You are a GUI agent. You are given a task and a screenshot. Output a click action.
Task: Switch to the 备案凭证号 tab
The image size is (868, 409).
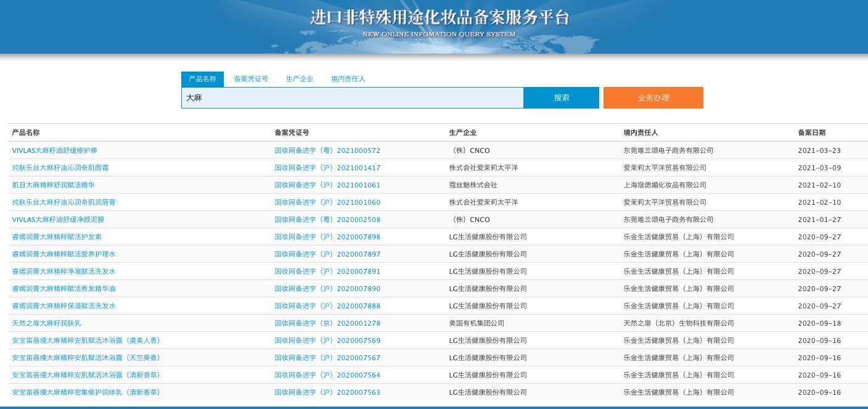(x=251, y=79)
